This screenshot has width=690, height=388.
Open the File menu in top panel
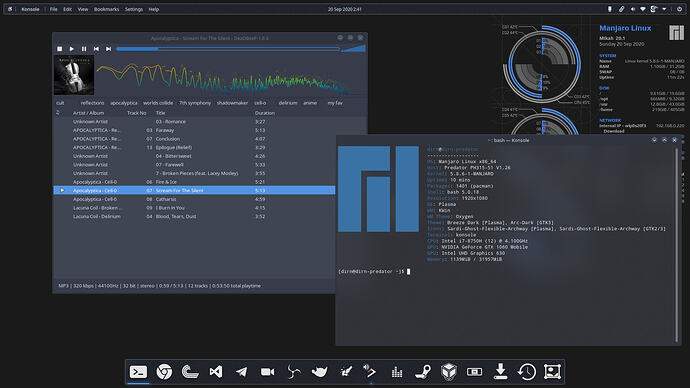pos(53,9)
